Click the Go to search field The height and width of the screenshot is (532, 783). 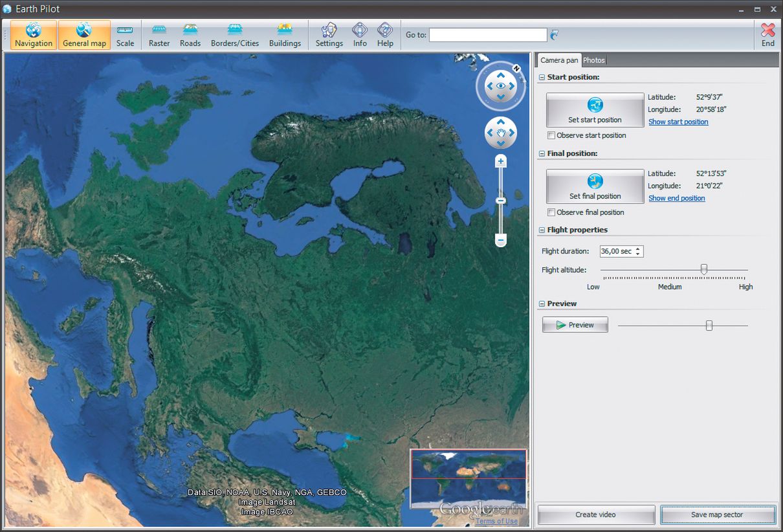click(488, 35)
